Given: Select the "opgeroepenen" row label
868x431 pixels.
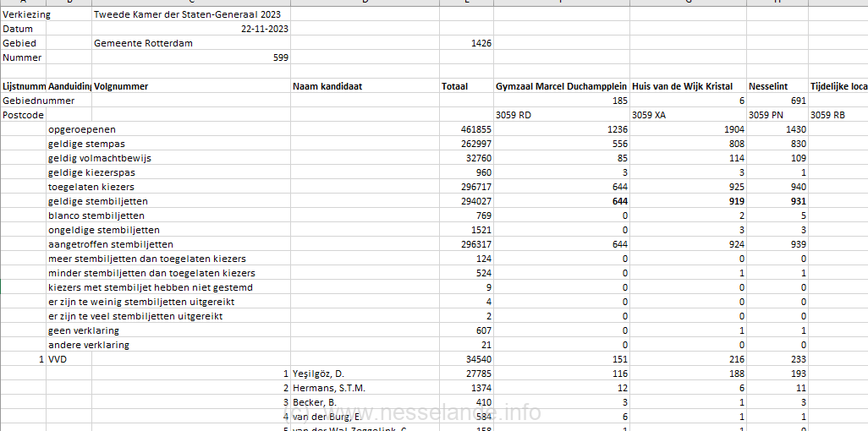Looking at the screenshot, I should tap(82, 129).
